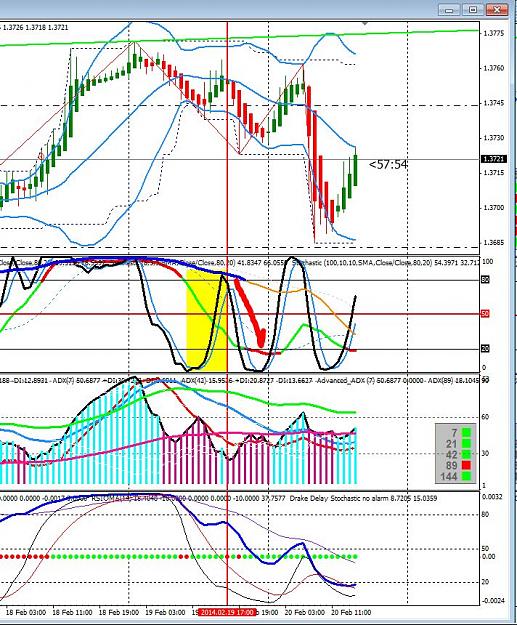Select the period label 21 in legend box
Screen dimensions: 517x625
[451, 443]
